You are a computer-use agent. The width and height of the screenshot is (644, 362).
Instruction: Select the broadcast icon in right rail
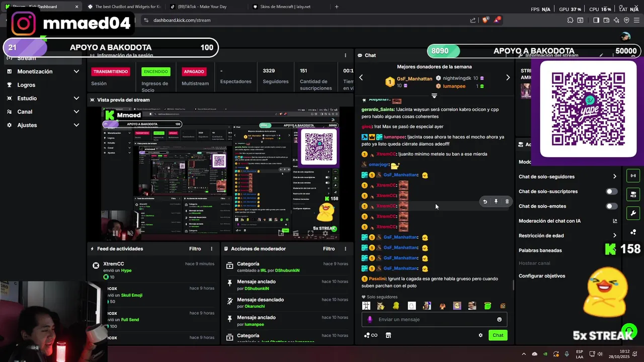633,175
